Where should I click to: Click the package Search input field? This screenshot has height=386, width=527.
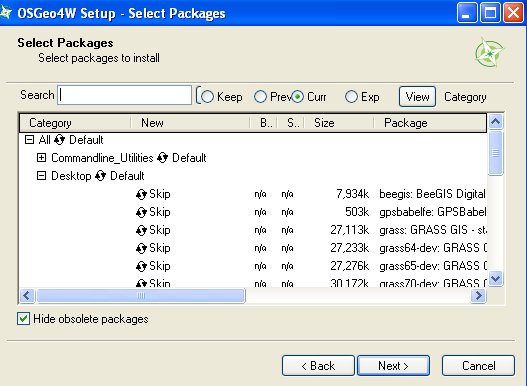pos(125,95)
